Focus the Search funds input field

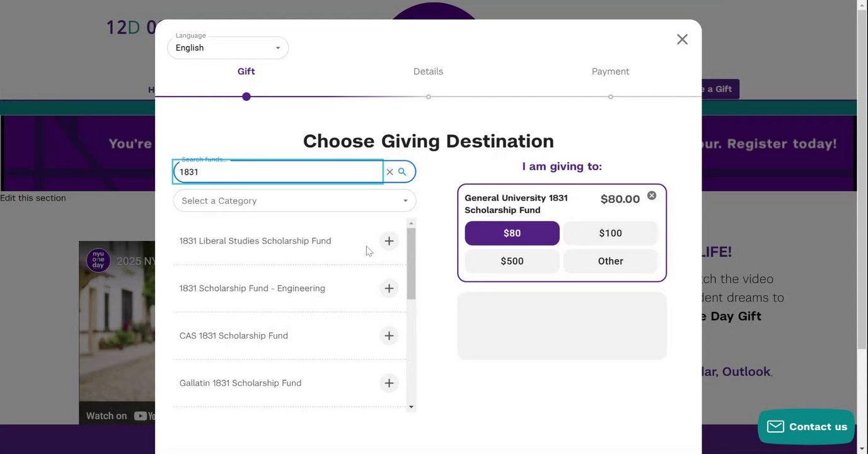(x=279, y=172)
